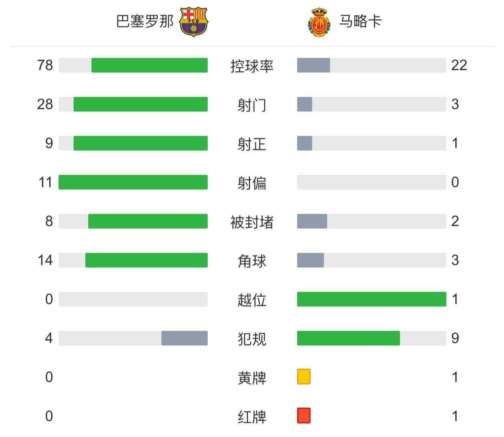Open the 巴塞罗那 team name
Image resolution: width=504 pixels, height=437 pixels.
click(x=145, y=22)
